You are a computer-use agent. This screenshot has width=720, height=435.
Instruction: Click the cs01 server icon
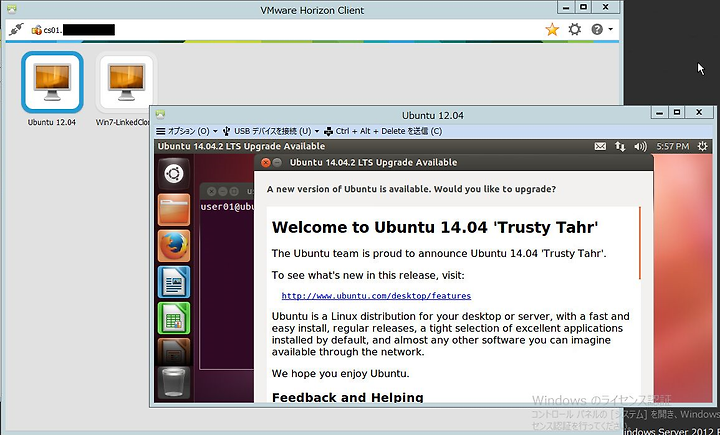point(37,30)
